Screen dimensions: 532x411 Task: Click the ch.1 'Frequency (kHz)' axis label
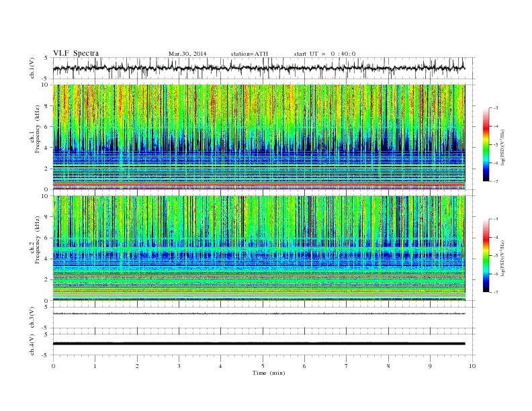pos(37,129)
